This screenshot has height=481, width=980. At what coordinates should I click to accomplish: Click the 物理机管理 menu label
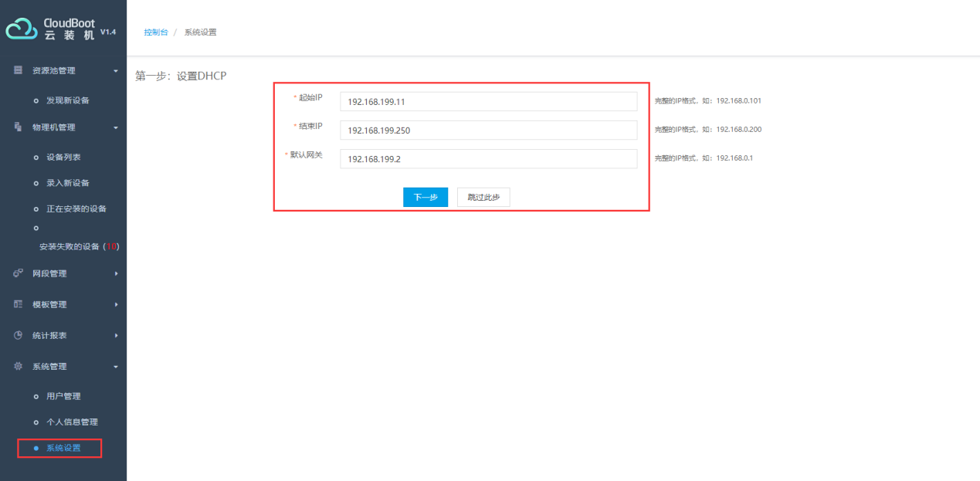pos(54,127)
